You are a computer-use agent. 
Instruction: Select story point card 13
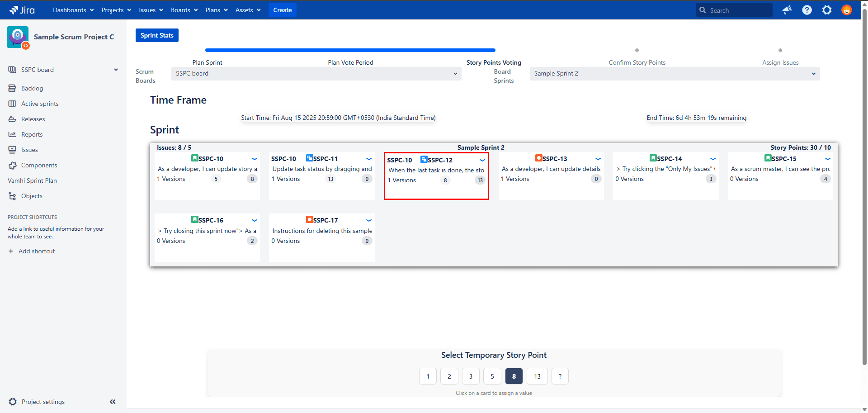coord(537,376)
